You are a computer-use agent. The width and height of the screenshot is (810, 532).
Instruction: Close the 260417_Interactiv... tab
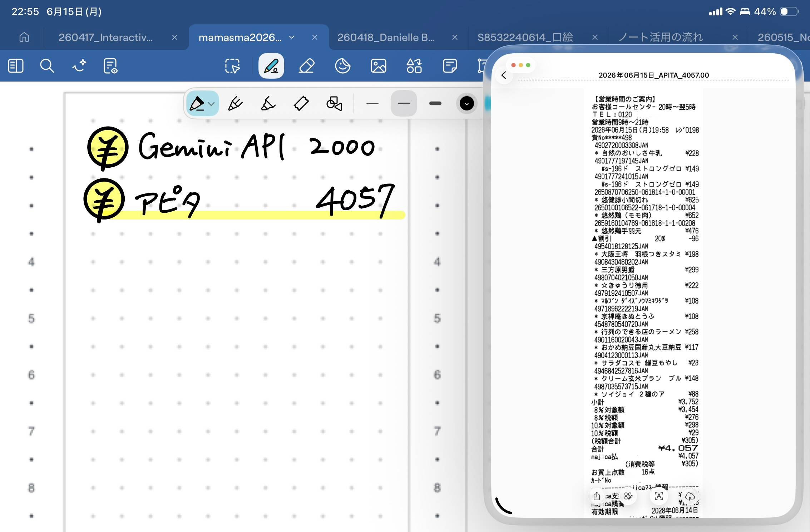[x=174, y=37]
